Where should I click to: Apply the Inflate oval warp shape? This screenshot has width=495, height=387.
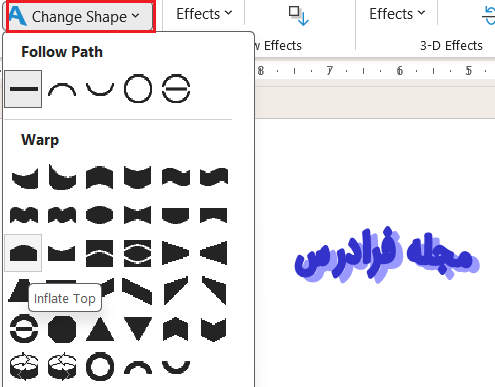click(x=100, y=215)
